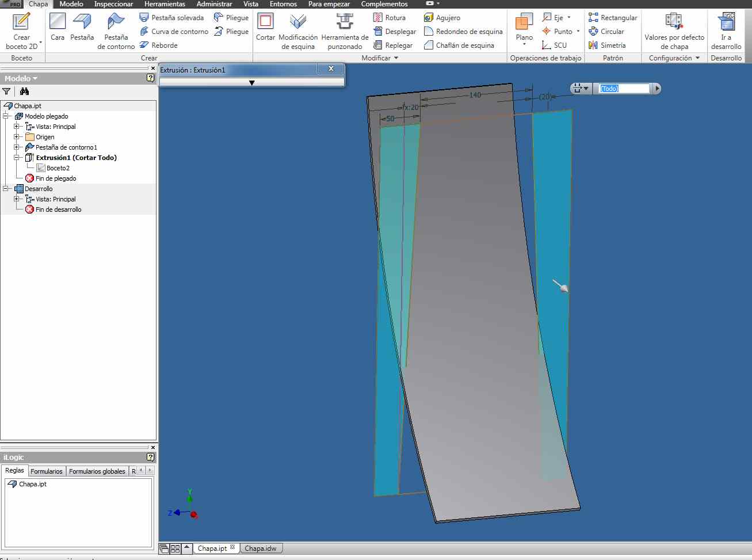
Task: Open the Inspeccionar ribbon tab
Action: (x=114, y=4)
